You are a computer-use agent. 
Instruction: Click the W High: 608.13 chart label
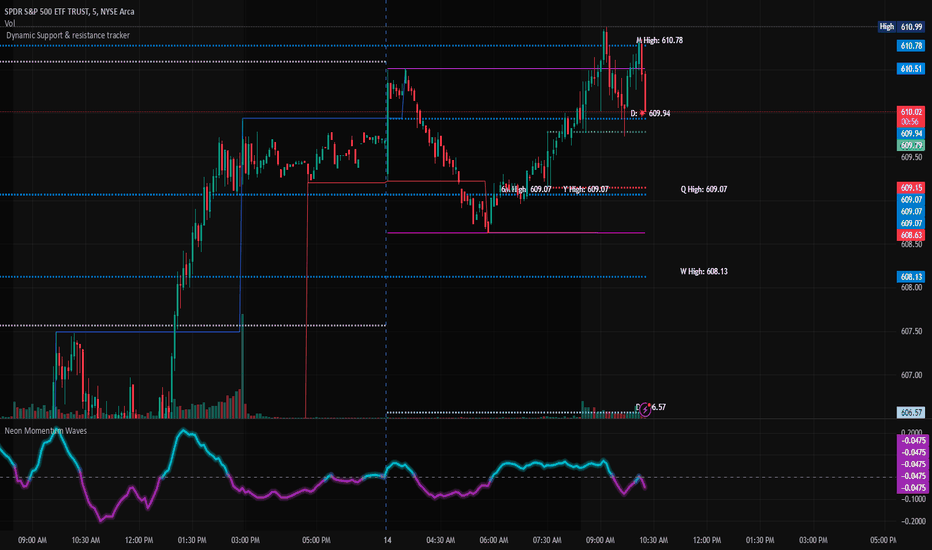704,271
